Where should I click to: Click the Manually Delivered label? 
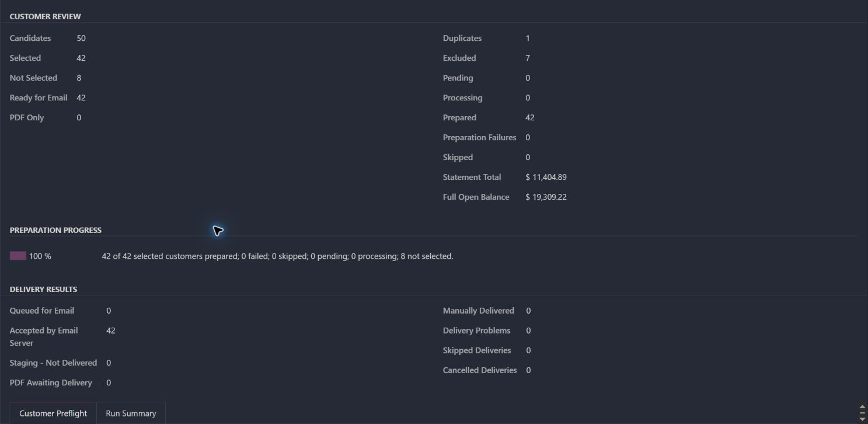(479, 311)
